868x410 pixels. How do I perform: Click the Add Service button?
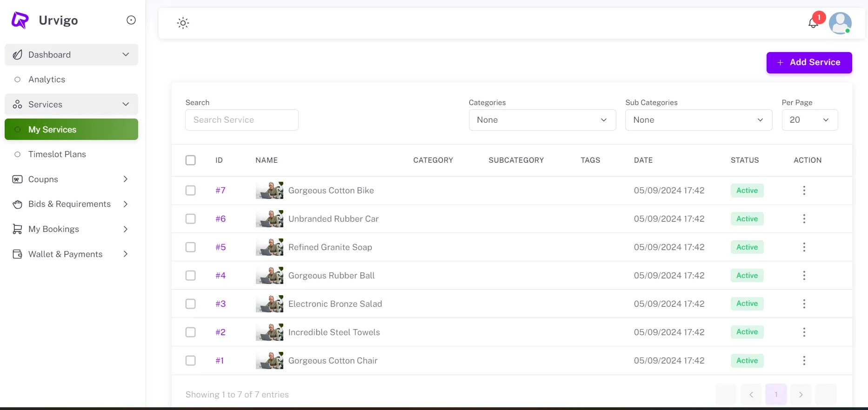[x=809, y=63]
